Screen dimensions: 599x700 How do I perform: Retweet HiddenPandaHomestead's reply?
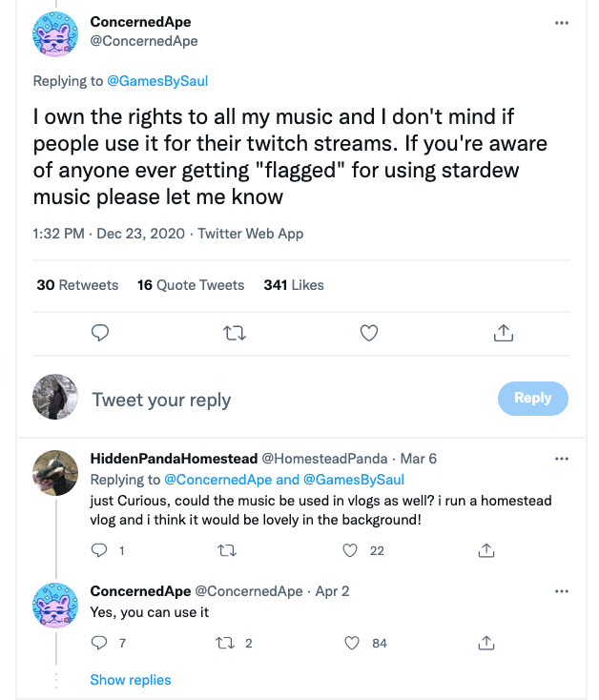[227, 550]
